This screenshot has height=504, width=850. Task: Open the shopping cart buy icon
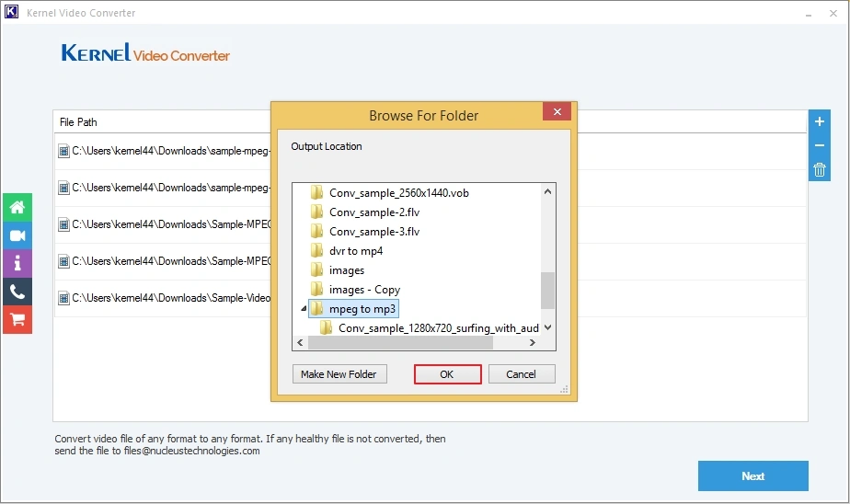pyautogui.click(x=17, y=320)
